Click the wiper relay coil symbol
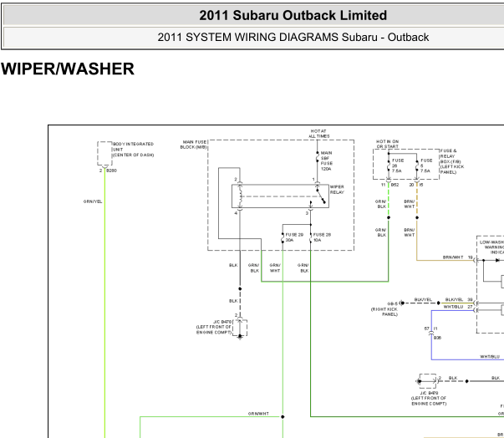This screenshot has height=438, width=504. pos(240,196)
